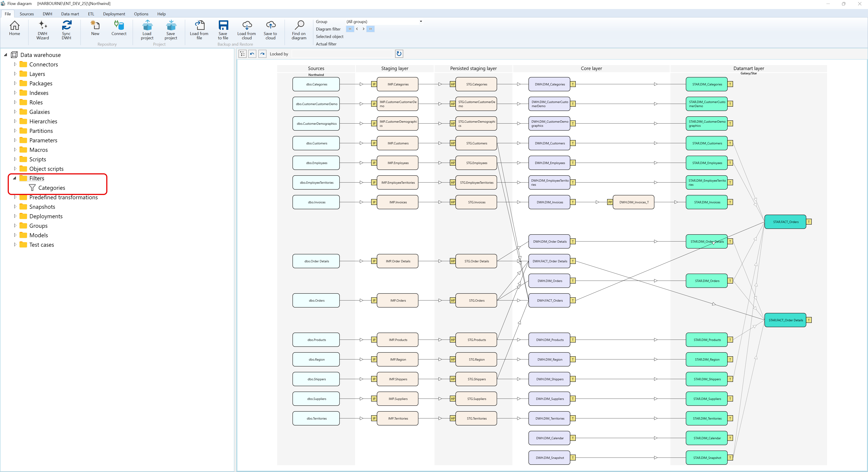Screen dimensions: 868x472
Task: Select the Models tree folder
Action: coord(38,235)
